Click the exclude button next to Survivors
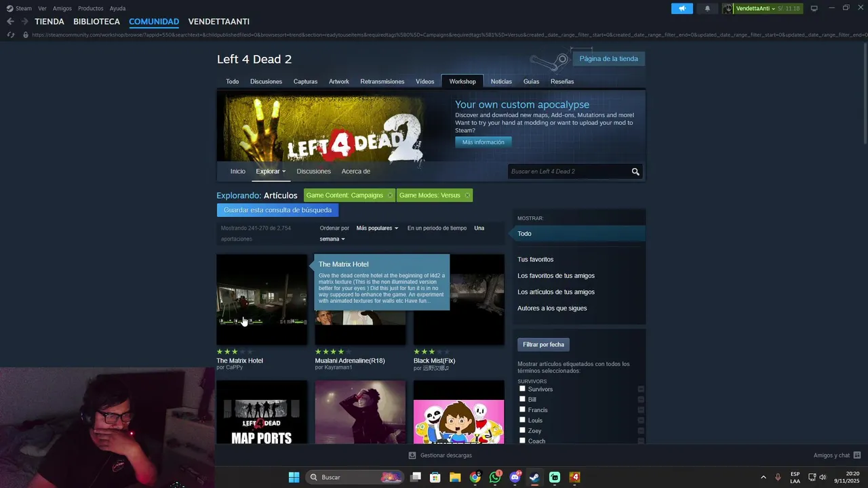 (641, 389)
